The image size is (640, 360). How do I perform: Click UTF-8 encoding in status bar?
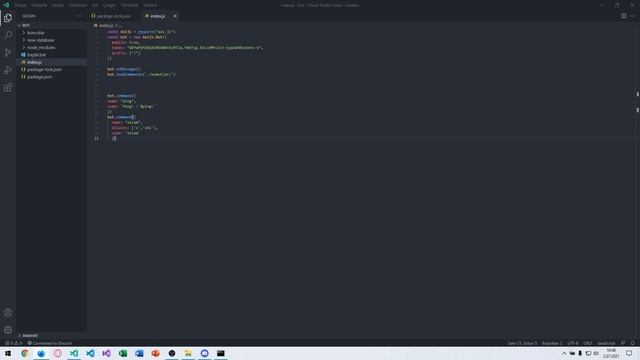point(573,343)
